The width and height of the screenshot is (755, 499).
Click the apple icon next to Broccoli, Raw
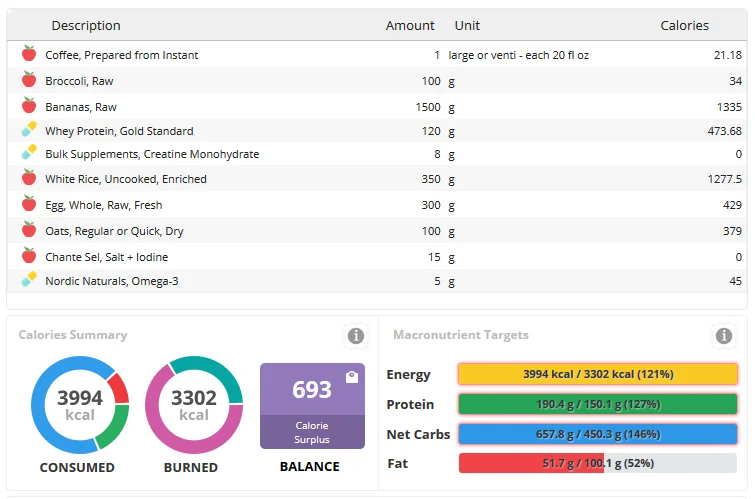[29, 80]
